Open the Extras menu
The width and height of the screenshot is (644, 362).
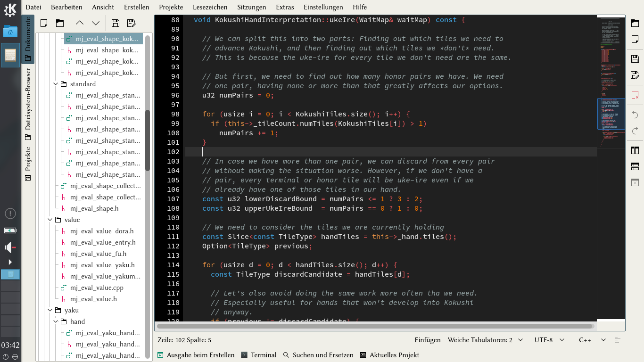[x=285, y=7]
